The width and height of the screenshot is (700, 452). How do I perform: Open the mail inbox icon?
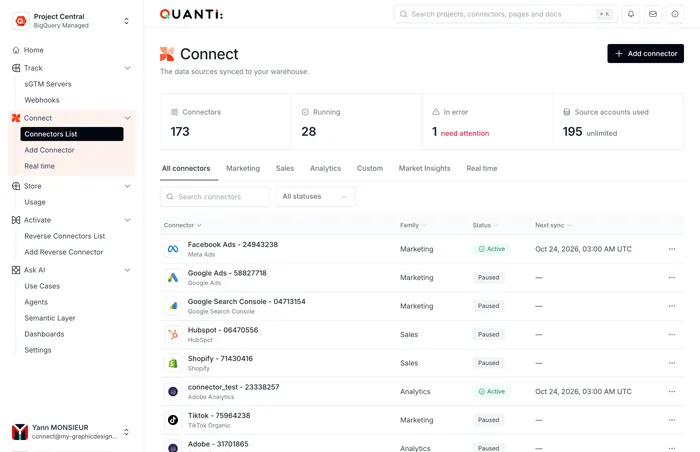[x=653, y=14]
